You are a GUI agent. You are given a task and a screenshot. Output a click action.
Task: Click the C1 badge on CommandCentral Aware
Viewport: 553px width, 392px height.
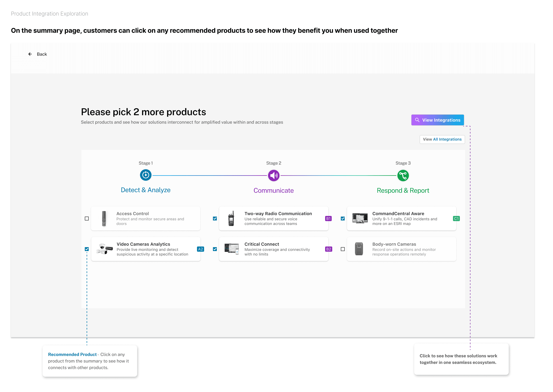[456, 218]
